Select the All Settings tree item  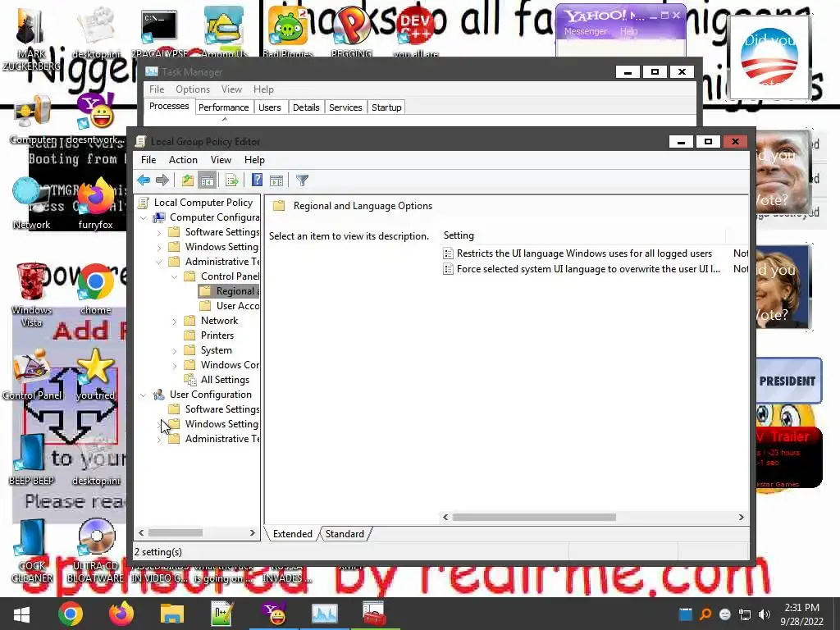click(x=225, y=380)
